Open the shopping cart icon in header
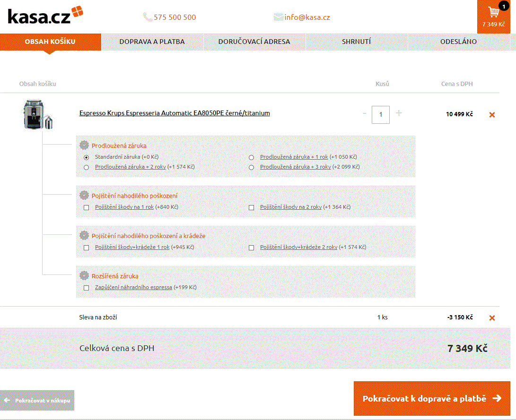The width and height of the screenshot is (516, 420). [x=493, y=12]
